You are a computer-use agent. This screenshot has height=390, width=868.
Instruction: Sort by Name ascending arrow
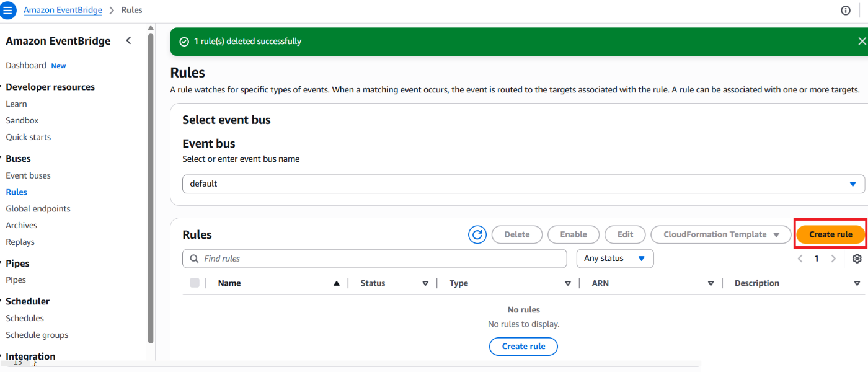pos(337,283)
